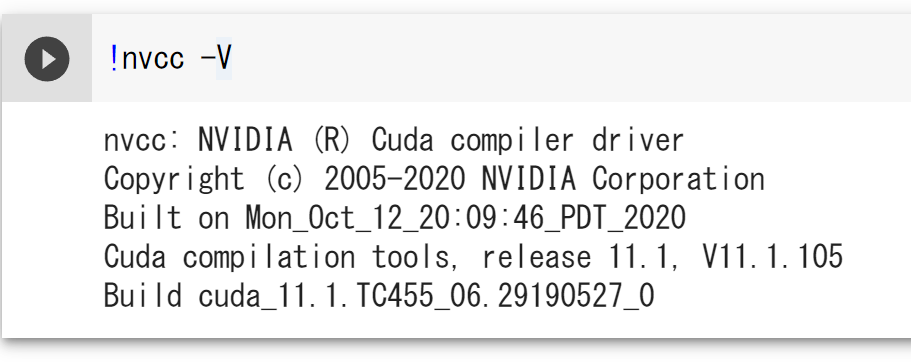Screen dimensions: 911x362
Task: Click the blue exclamation mark shell prefix
Action: point(114,59)
